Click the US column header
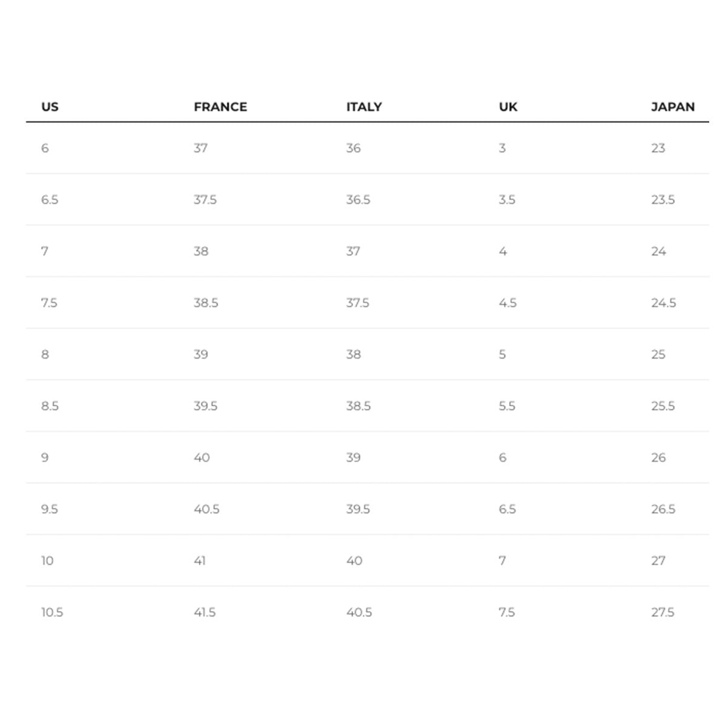The height and width of the screenshot is (728, 728). click(x=50, y=107)
